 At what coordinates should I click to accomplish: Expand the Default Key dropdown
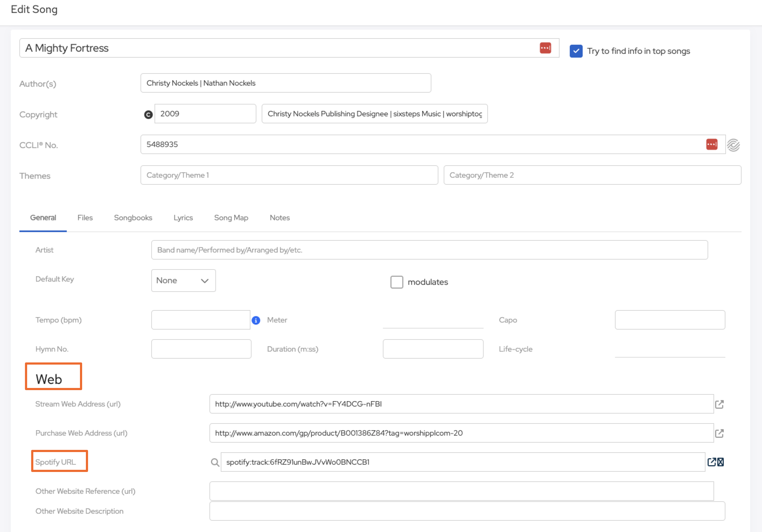(183, 281)
